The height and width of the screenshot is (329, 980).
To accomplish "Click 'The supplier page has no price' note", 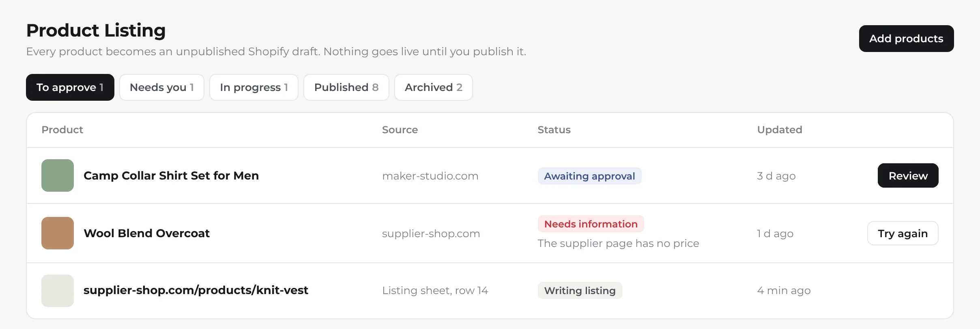I will [619, 243].
